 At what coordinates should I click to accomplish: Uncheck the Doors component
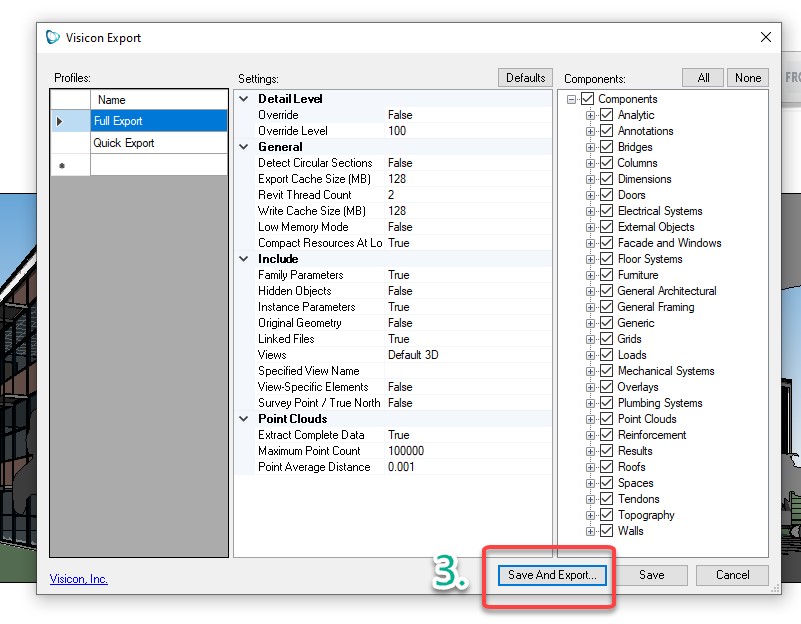(606, 195)
